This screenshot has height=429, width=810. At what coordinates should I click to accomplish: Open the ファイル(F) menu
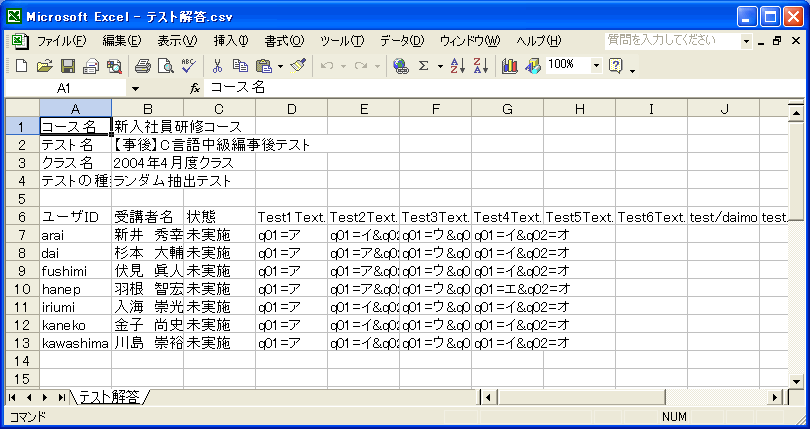[61, 41]
